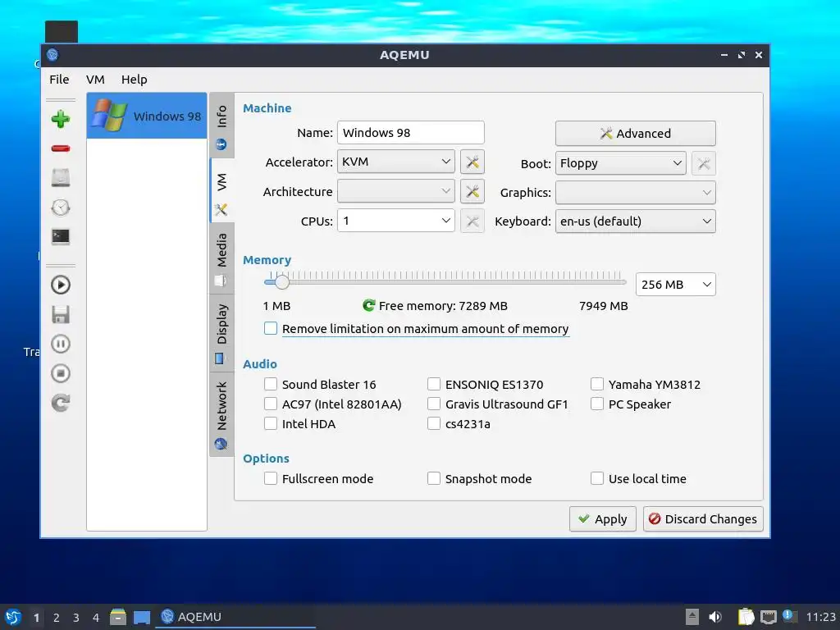
Task: Switch to Display tab
Action: click(x=221, y=333)
